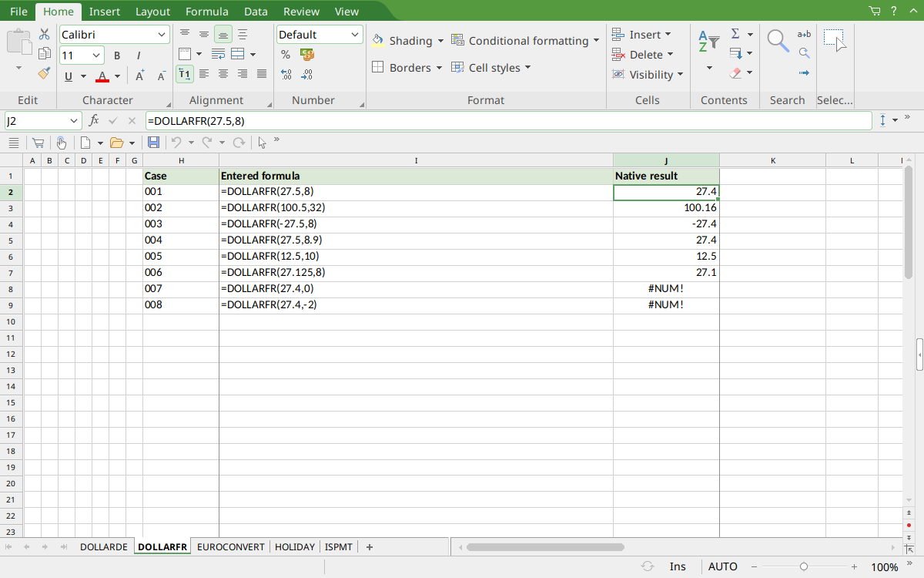Click the Ins insert mode indicator
This screenshot has width=924, height=578.
(678, 566)
